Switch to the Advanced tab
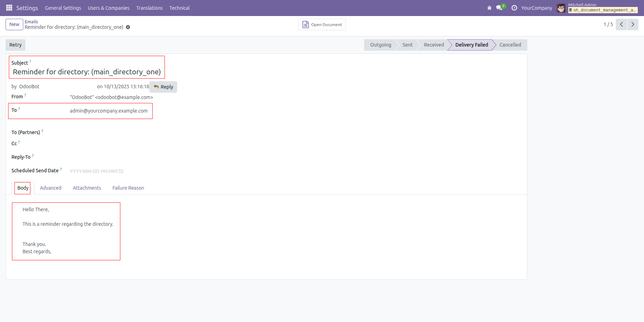Screen dimensions: 644x322 point(51,188)
